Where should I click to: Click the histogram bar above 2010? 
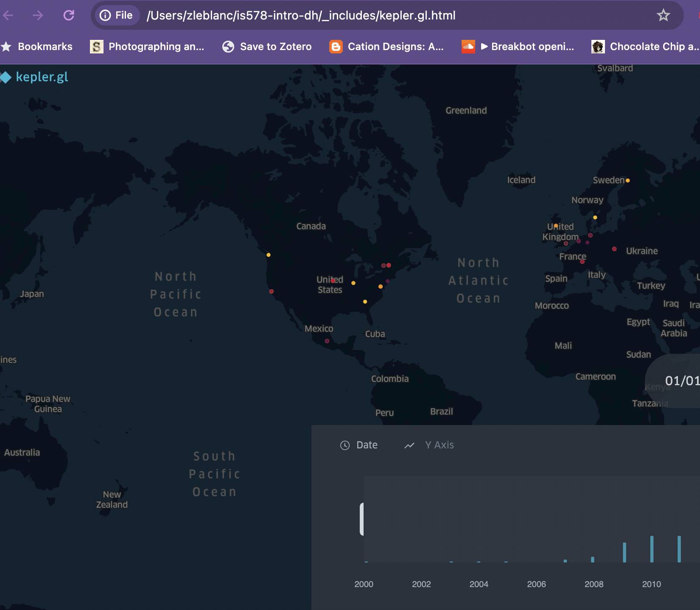652,549
